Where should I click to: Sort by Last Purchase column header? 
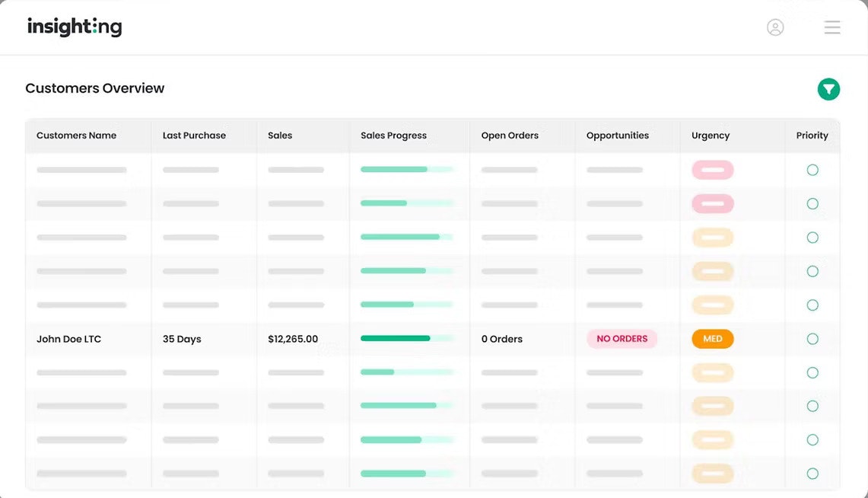coord(194,136)
